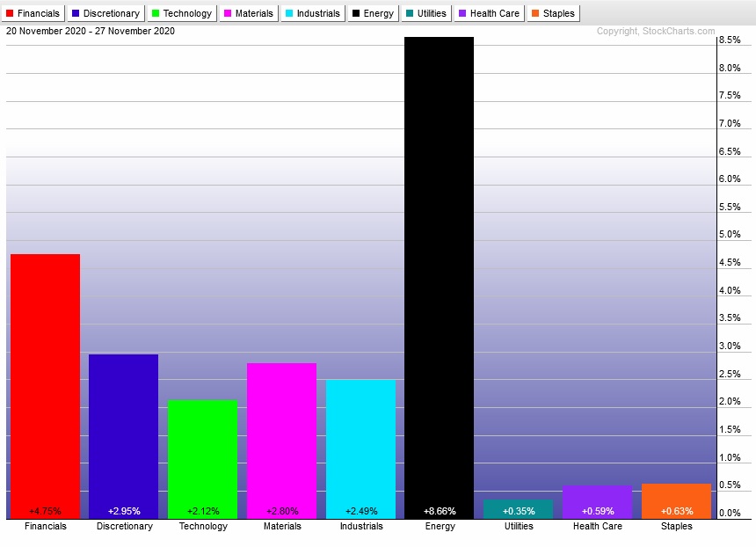Click the Health Care x-axis label

tap(598, 526)
